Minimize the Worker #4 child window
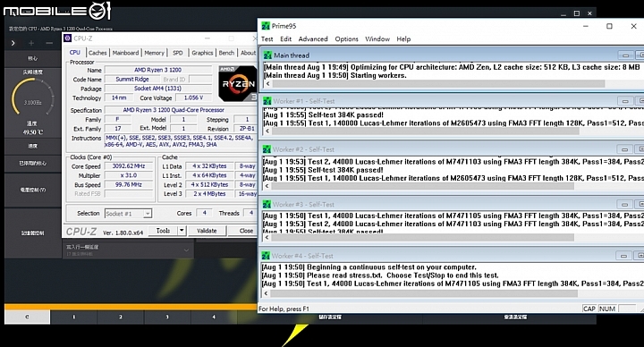644x347 pixels. click(x=623, y=256)
